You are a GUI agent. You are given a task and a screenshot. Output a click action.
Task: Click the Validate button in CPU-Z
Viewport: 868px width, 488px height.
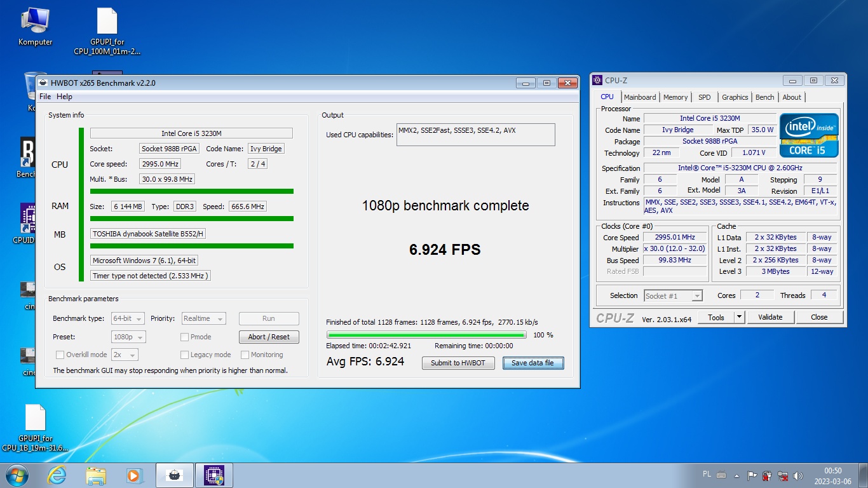pos(770,317)
